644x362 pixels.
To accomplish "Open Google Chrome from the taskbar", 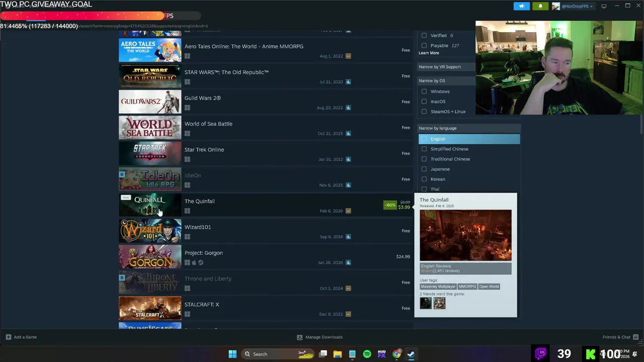I will point(396,354).
